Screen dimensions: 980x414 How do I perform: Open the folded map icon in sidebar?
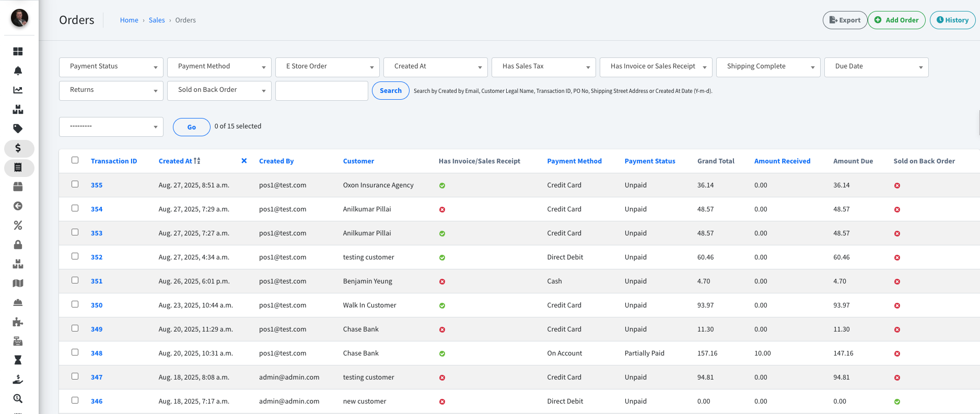18,283
